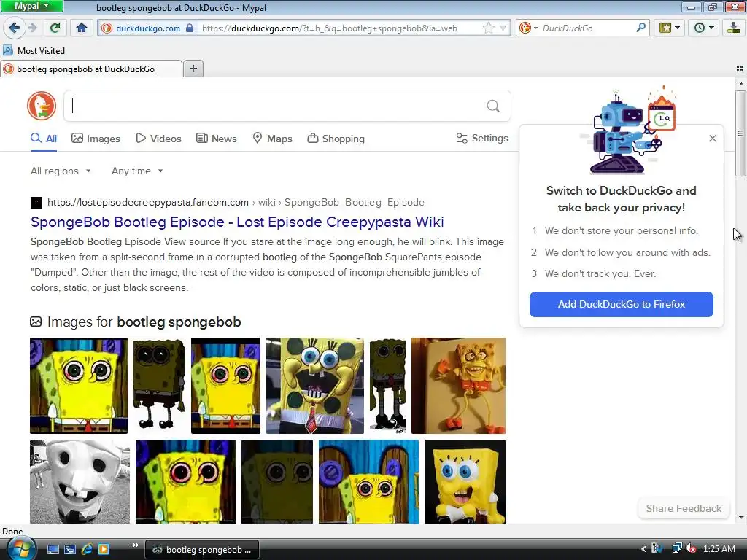Click the network connection tray icon
This screenshot has width=747, height=560.
(676, 548)
